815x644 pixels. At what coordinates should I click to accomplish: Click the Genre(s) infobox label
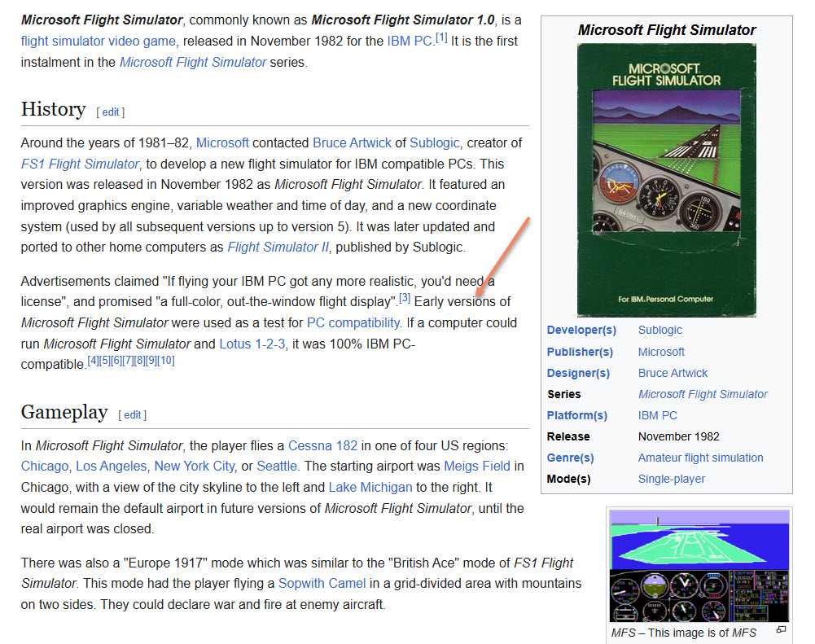click(x=570, y=458)
